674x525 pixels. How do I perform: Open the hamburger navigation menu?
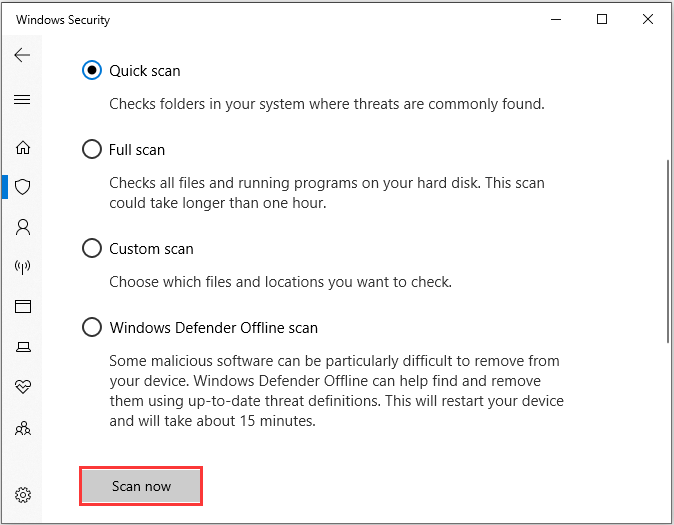click(22, 100)
